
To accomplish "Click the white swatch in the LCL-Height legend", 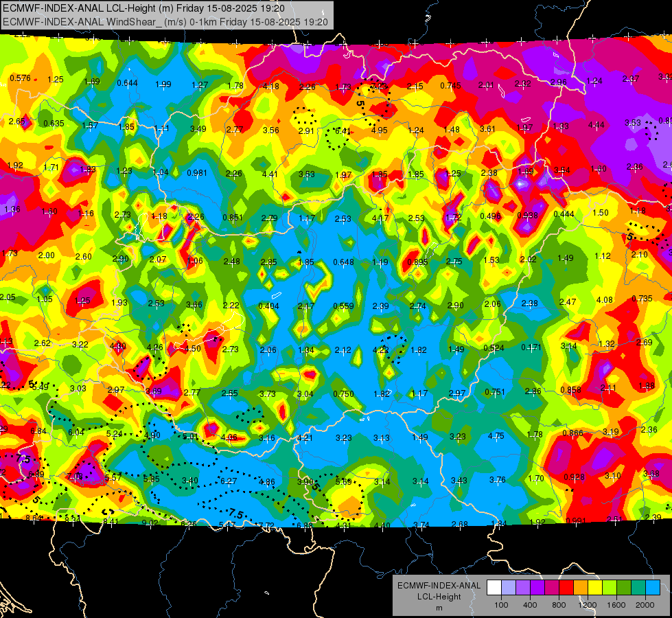I will 494,588.
